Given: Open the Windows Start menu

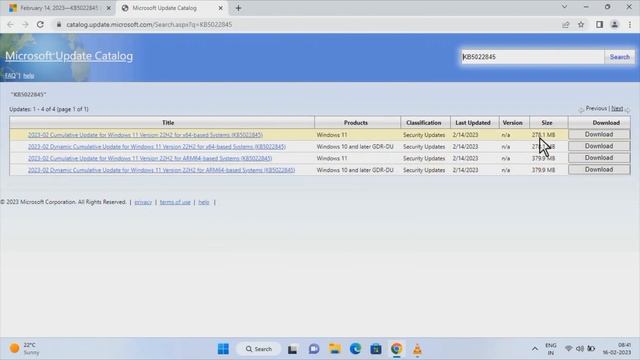Looking at the screenshot, I should 223,349.
